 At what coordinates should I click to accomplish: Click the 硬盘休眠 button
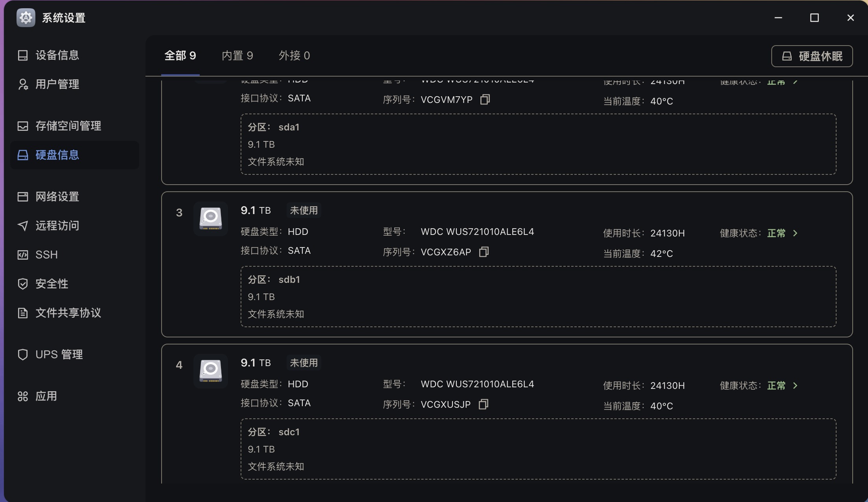pos(812,56)
